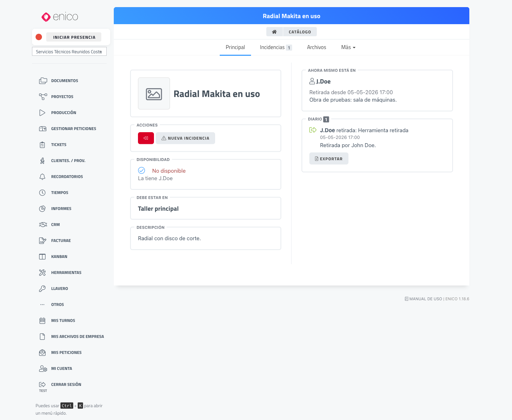This screenshot has width=512, height=420.
Task: Click the Tiempos clock icon
Action: click(42, 193)
